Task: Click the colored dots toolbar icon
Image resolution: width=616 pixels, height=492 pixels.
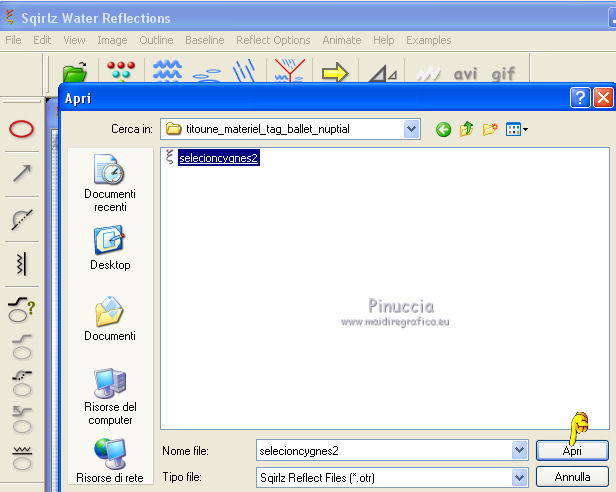Action: 121,71
